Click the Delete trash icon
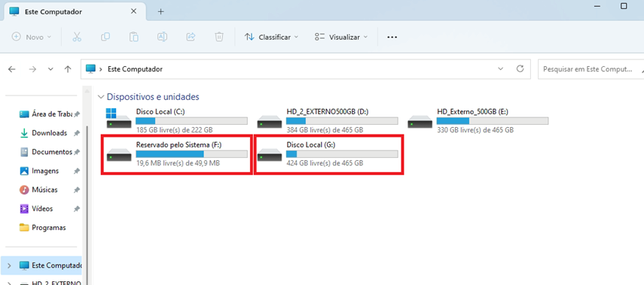 (x=219, y=37)
